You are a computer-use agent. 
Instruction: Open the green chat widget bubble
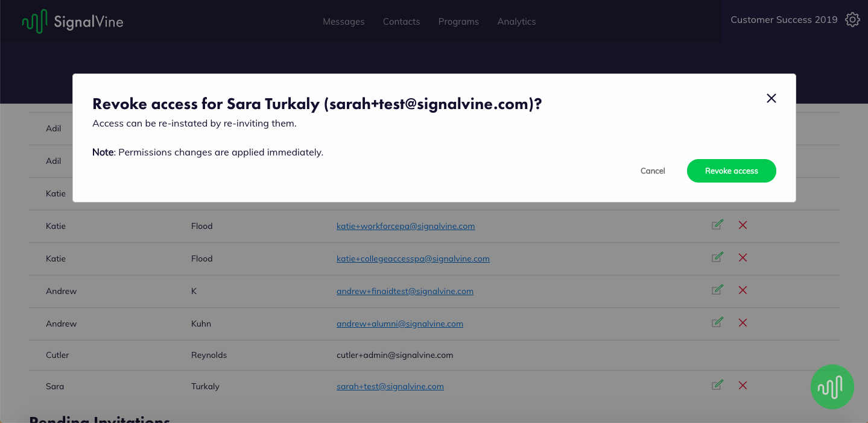click(832, 387)
